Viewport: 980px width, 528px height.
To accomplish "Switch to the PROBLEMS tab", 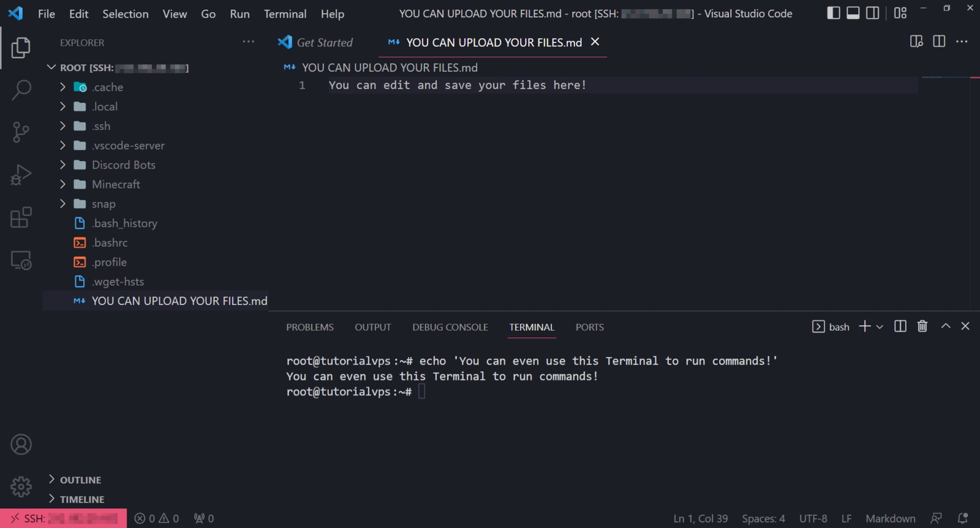I will [x=310, y=327].
